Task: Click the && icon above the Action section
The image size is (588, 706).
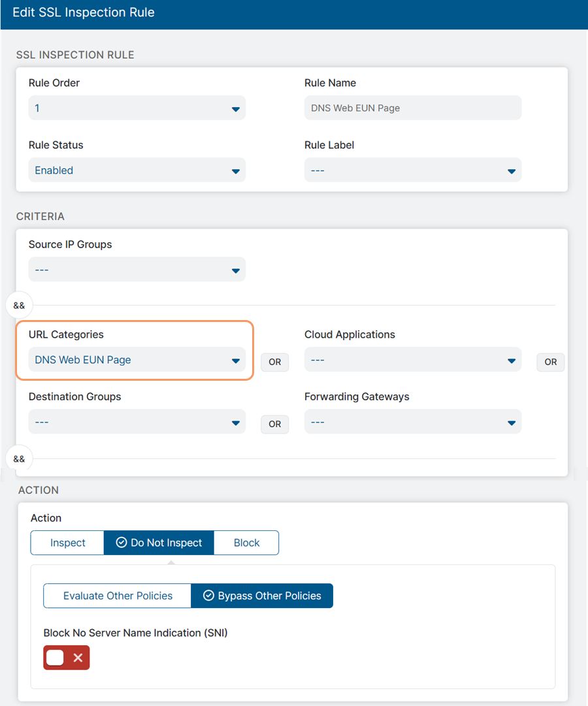Action: (19, 458)
